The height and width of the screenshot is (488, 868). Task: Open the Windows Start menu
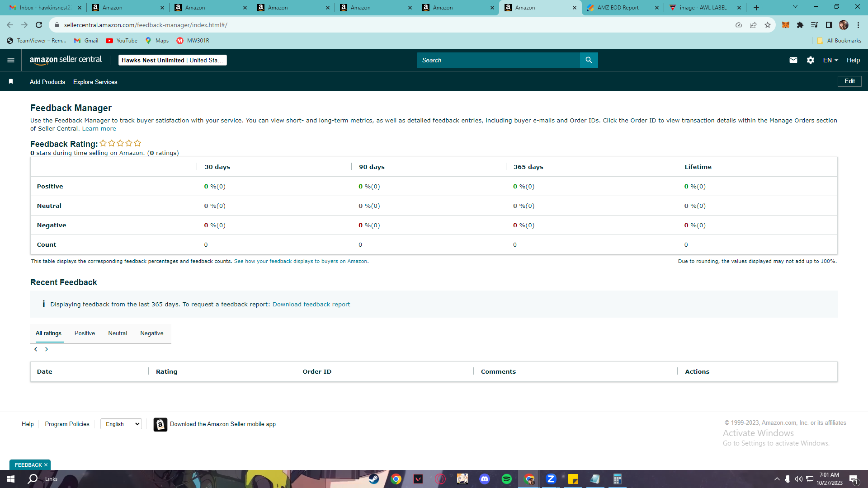tap(11, 479)
